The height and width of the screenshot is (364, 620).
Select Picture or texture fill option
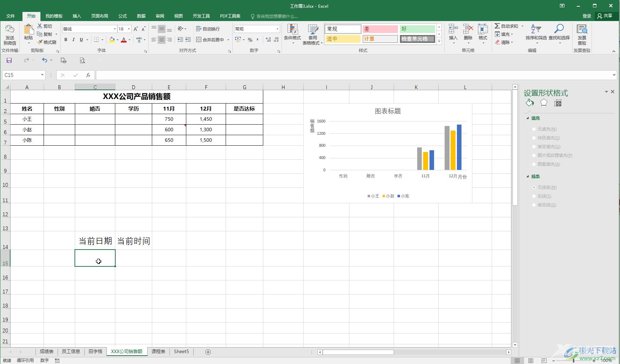click(x=534, y=155)
